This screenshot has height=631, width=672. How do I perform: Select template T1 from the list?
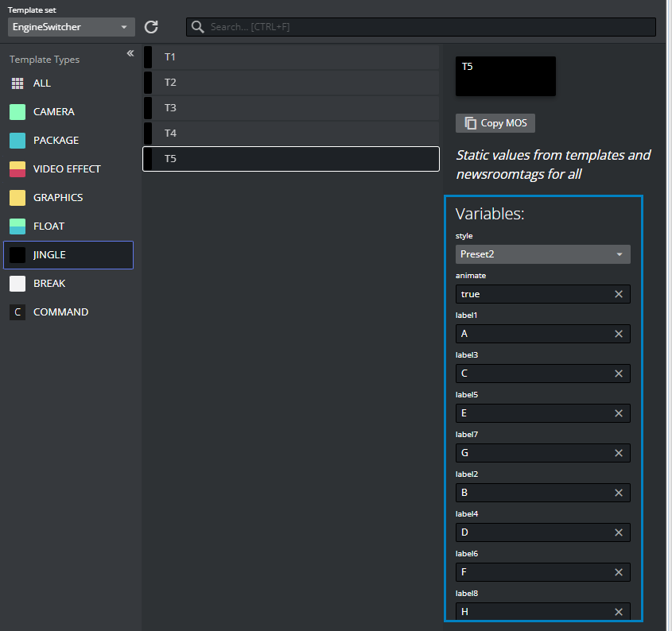[290, 57]
